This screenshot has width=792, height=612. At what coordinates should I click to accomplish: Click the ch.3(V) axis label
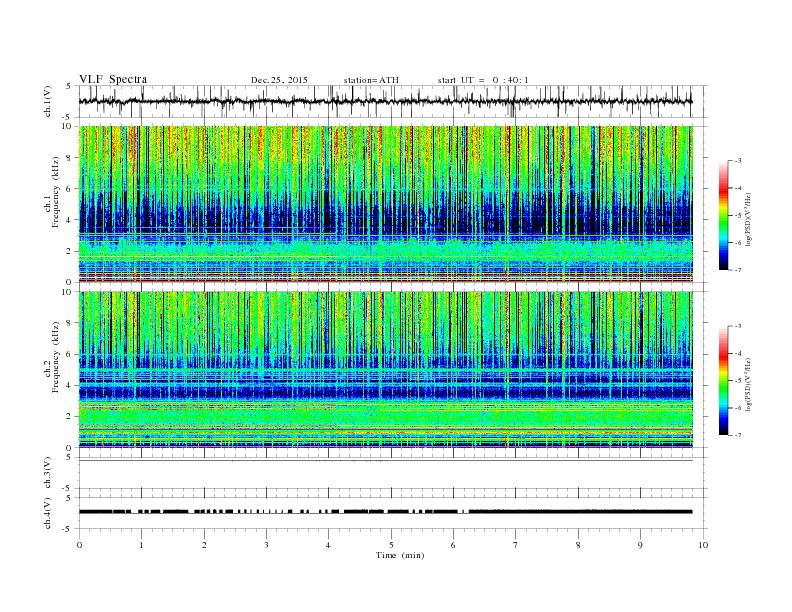point(48,473)
